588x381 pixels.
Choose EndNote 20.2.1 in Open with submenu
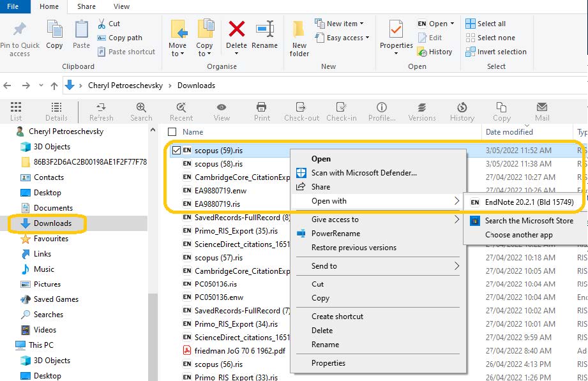pyautogui.click(x=529, y=202)
